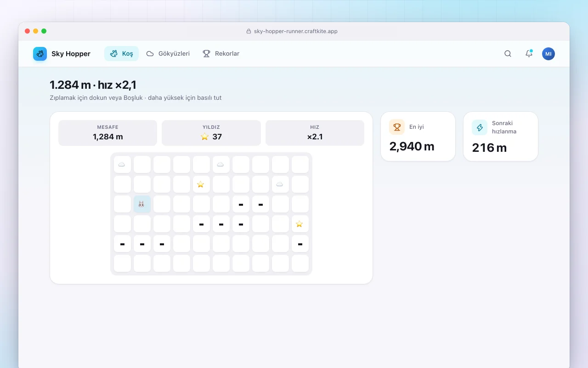Click the cloud tile in top row middle

pyautogui.click(x=221, y=164)
